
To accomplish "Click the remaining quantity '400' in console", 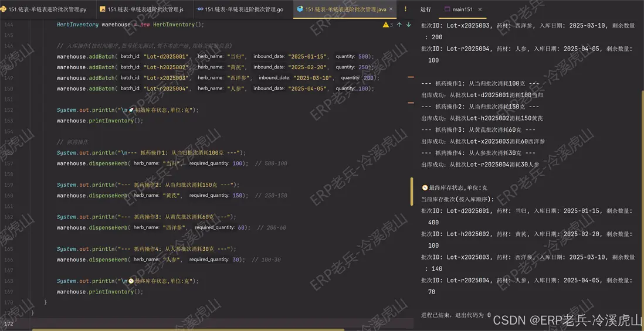I will click(433, 222).
